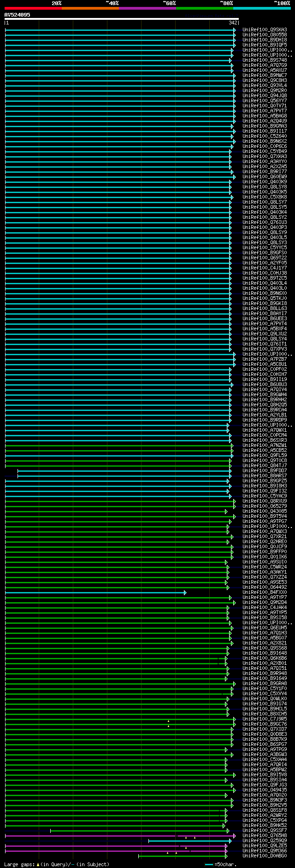
Task: Select hit label UniRef100_Q7XR21
Action: tap(265, 537)
